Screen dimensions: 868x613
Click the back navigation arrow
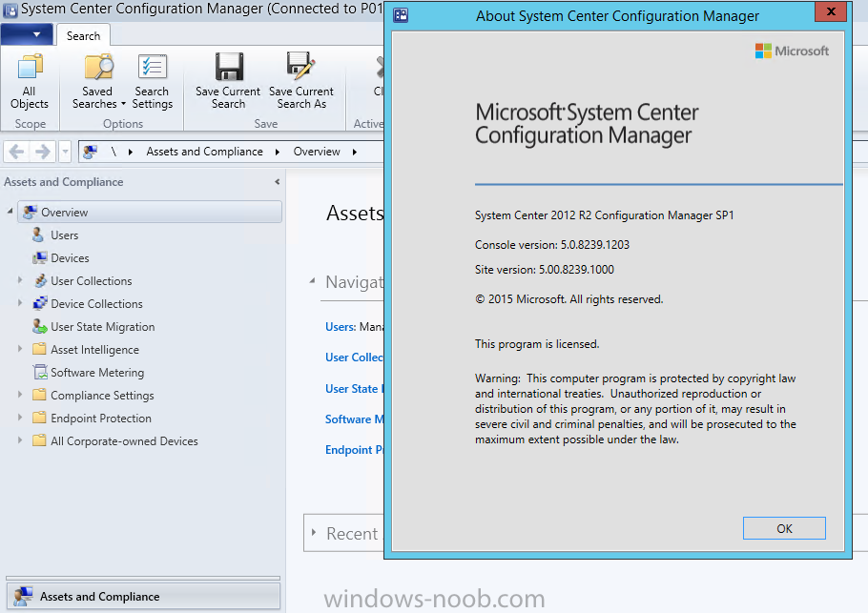16,151
